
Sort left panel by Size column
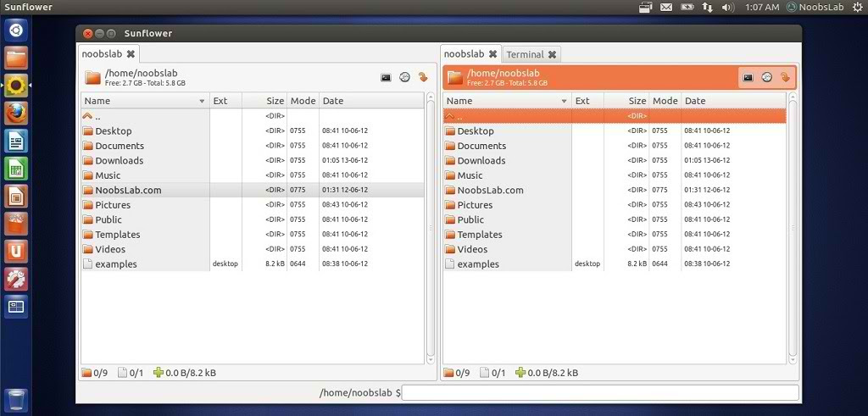(264, 101)
